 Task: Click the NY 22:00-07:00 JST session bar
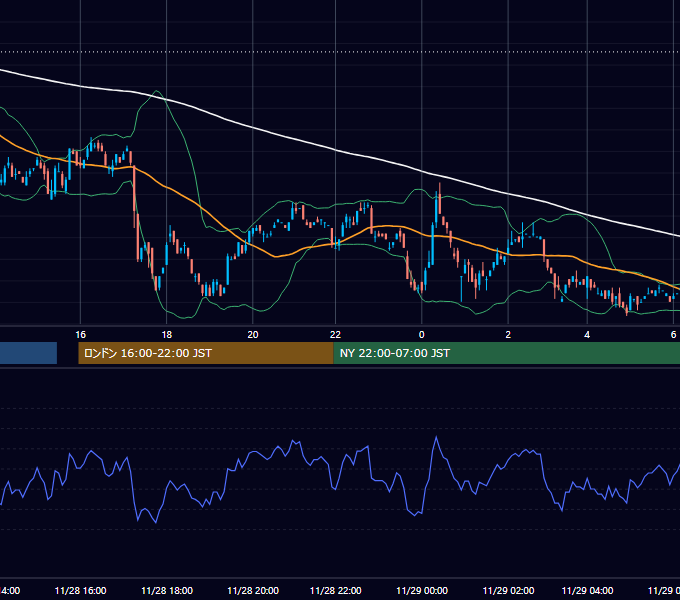point(507,353)
